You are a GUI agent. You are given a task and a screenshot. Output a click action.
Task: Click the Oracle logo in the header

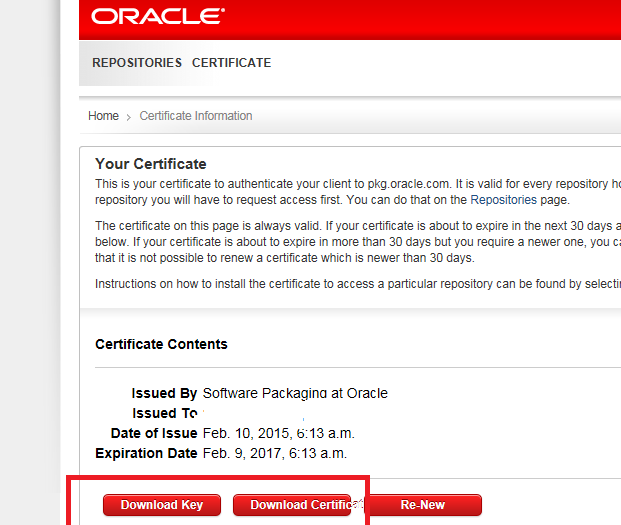point(158,17)
